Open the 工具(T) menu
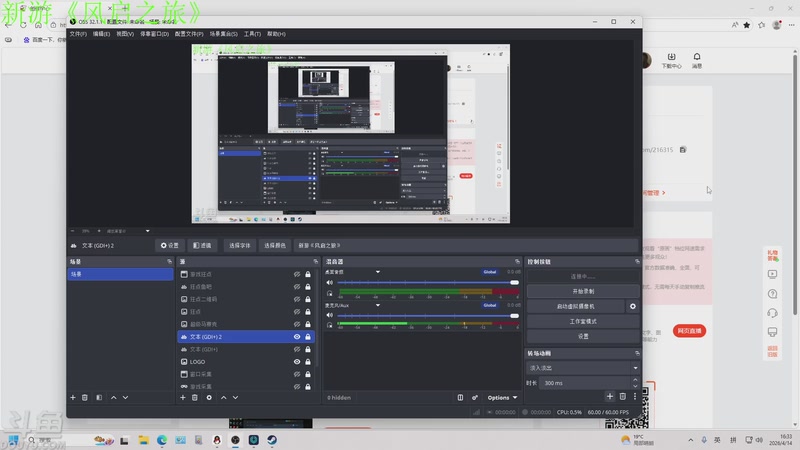This screenshot has height=450, width=800. pyautogui.click(x=252, y=34)
